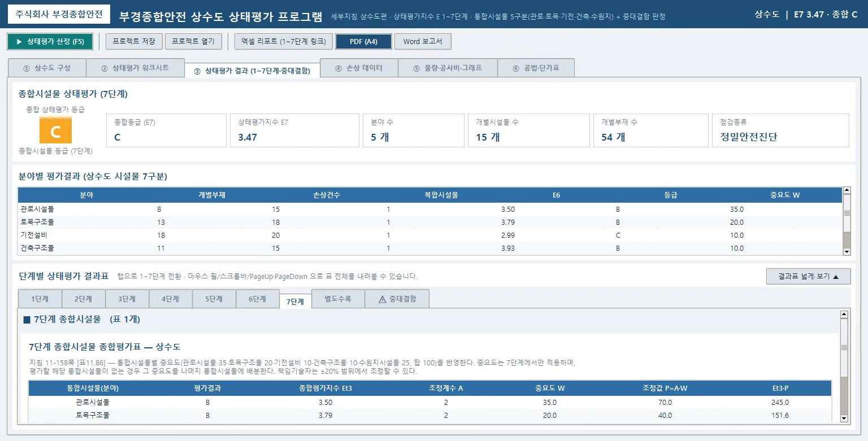
Task: Click the E6 column header
Action: pyautogui.click(x=557, y=195)
